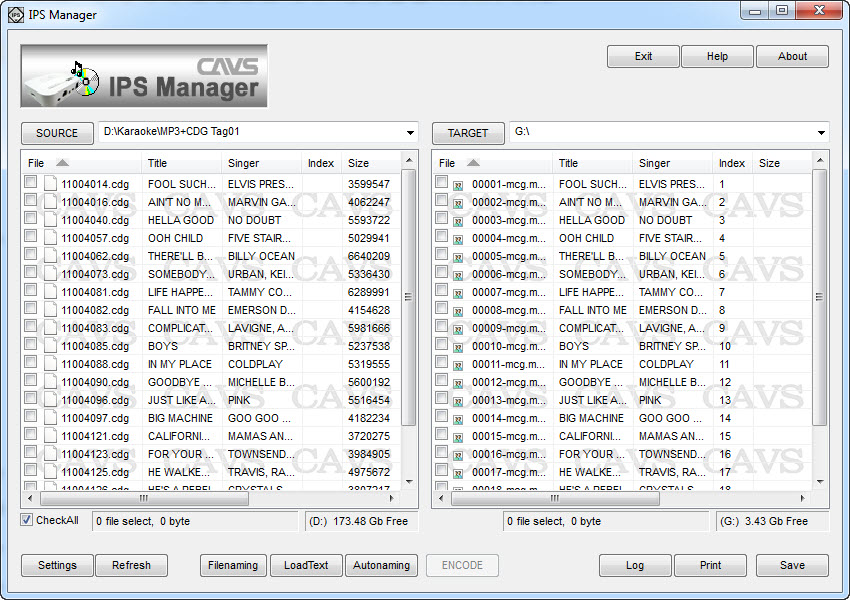The height and width of the screenshot is (600, 850).
Task: Uncheck the CheckAll checkbox
Action: (27, 520)
